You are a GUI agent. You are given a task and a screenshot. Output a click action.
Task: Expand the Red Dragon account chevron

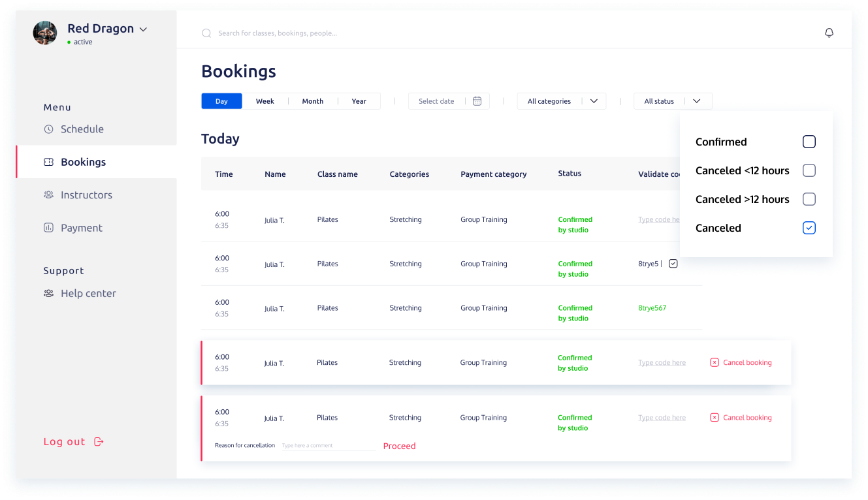[144, 29]
